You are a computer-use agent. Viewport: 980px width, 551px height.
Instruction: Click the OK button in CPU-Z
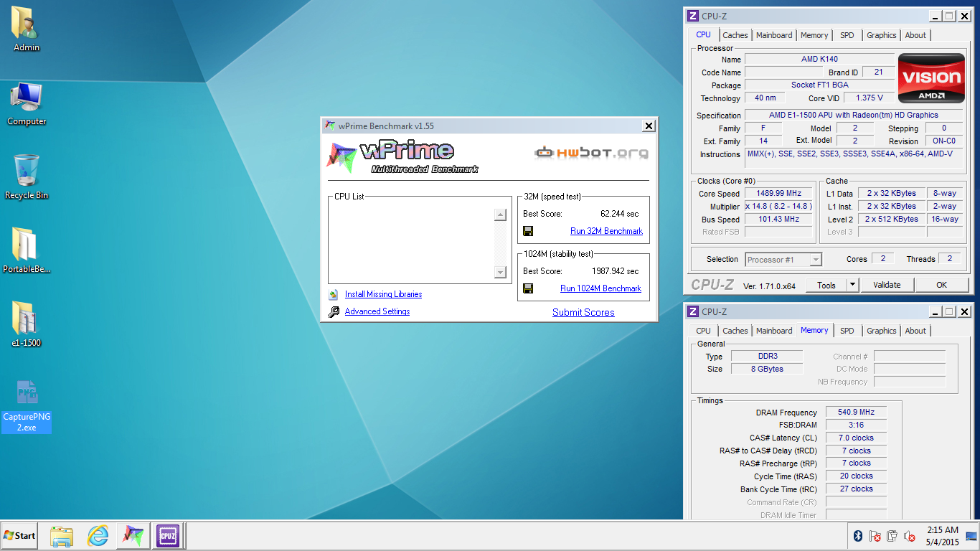click(x=941, y=285)
